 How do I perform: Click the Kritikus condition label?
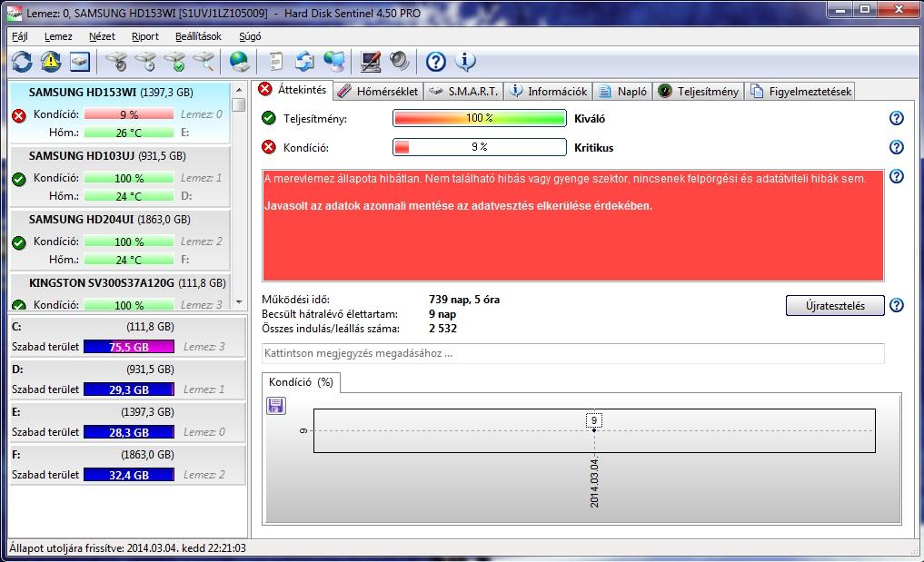click(x=594, y=148)
